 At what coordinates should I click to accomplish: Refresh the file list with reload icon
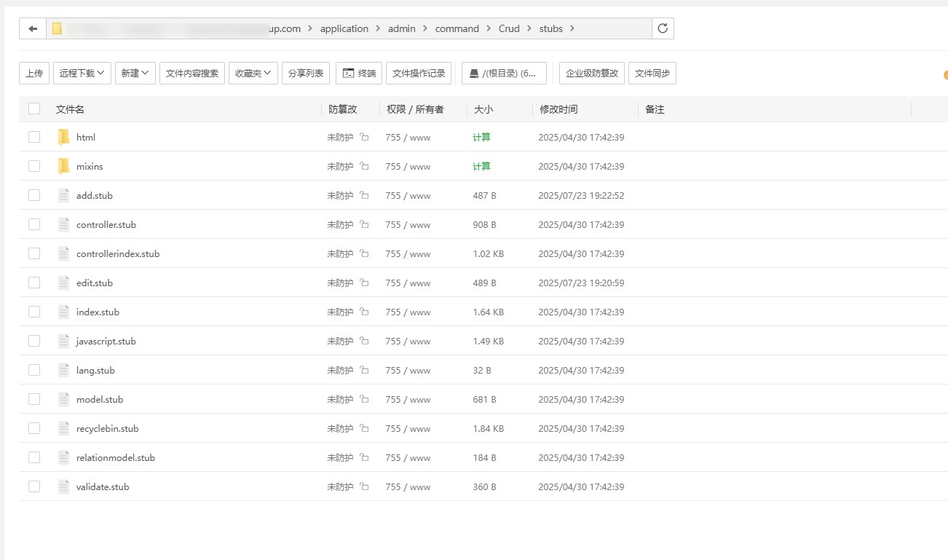(x=663, y=28)
